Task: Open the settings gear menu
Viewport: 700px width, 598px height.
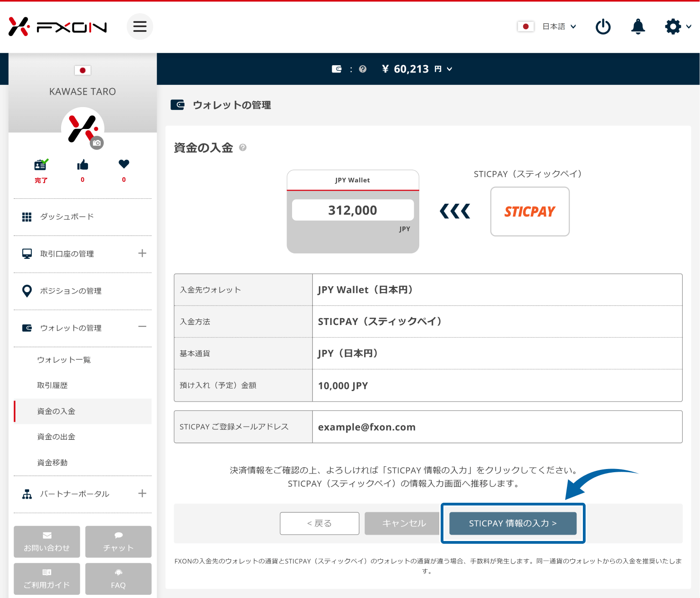Action: point(678,26)
